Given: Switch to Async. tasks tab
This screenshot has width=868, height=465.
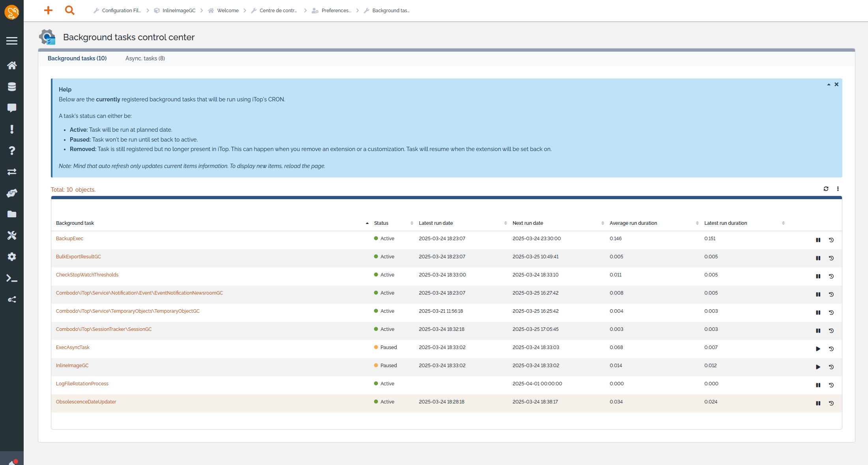Looking at the screenshot, I should click(145, 58).
